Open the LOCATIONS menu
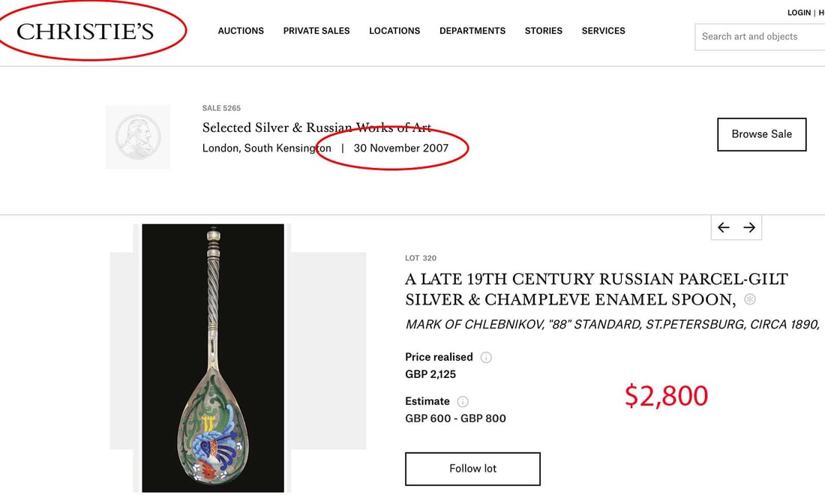Viewport: 825px width, 504px height. coord(394,31)
